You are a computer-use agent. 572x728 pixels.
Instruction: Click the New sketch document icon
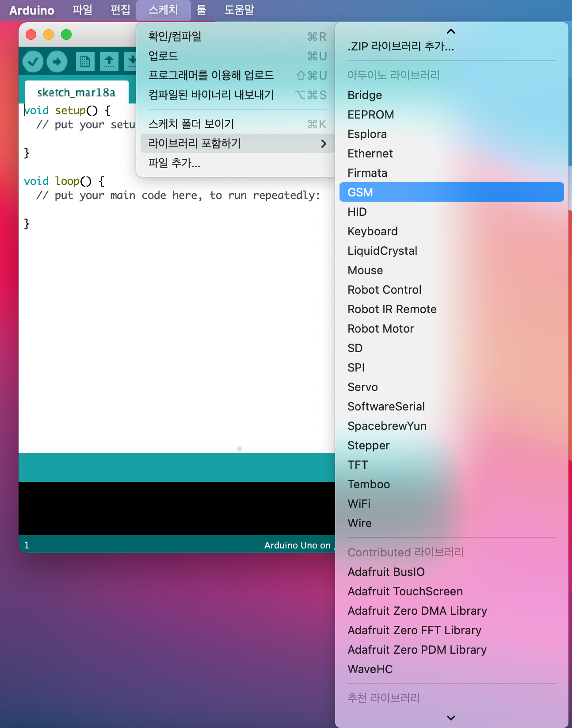pyautogui.click(x=85, y=61)
